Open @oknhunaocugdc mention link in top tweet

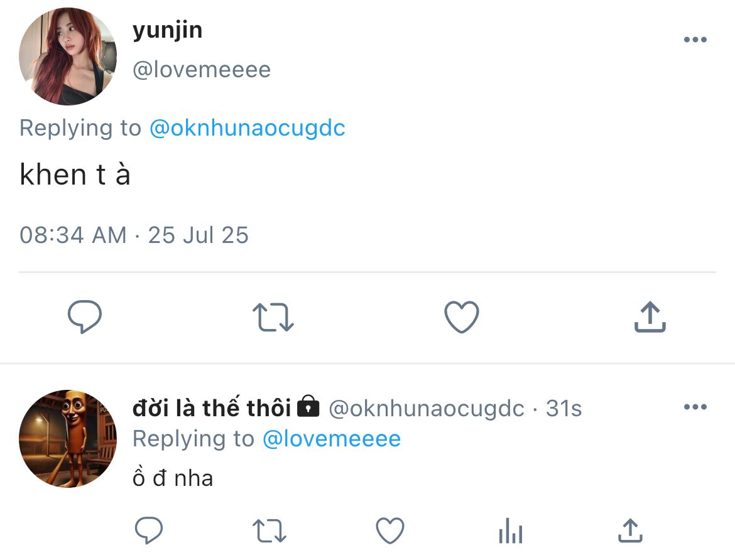(x=248, y=129)
